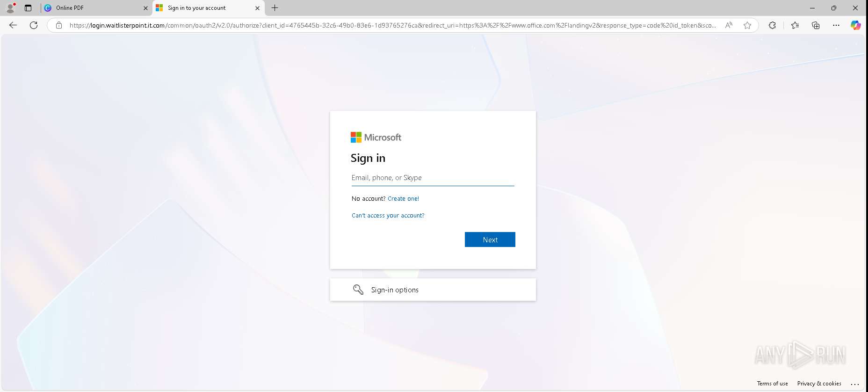Open Collections panel
The width and height of the screenshot is (868, 392).
coord(816,25)
